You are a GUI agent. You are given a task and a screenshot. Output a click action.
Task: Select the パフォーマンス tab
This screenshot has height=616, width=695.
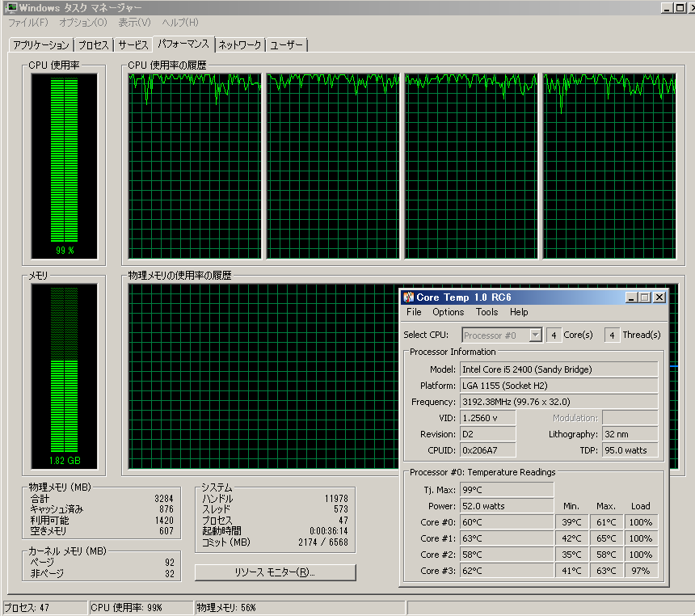tap(183, 44)
